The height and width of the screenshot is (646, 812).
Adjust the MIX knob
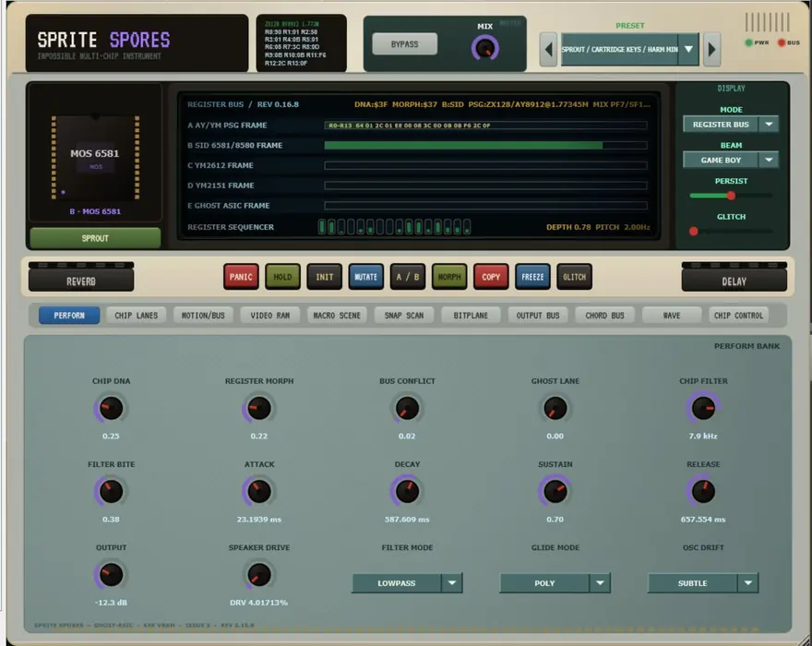point(485,48)
